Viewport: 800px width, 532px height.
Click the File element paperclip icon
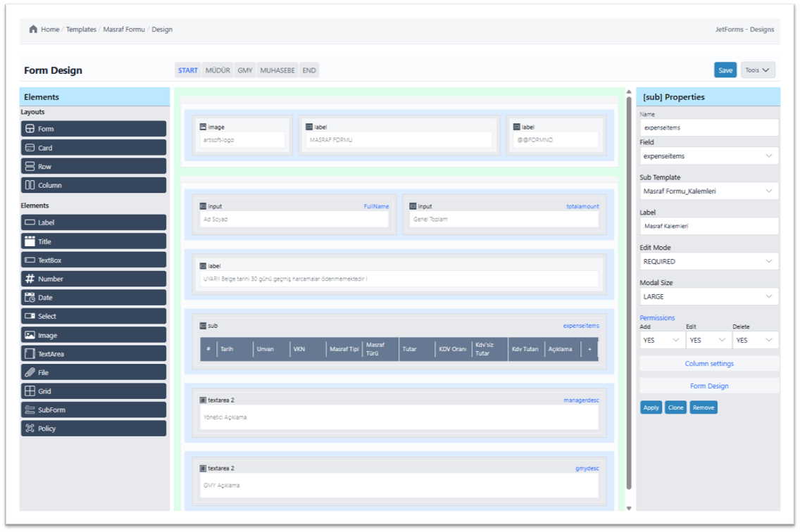[30, 372]
